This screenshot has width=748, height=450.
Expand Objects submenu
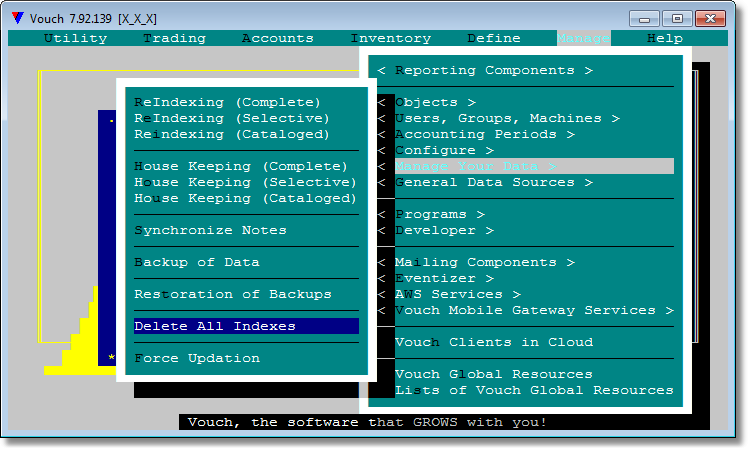tap(426, 103)
